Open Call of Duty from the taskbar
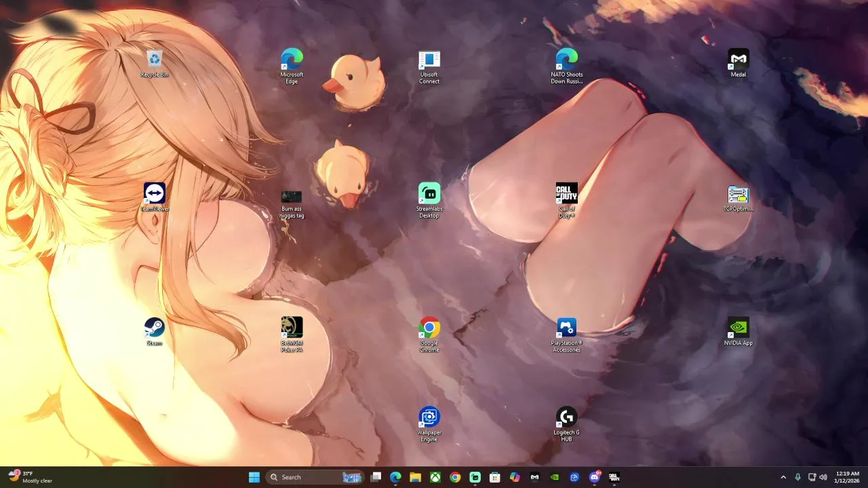 (x=614, y=477)
